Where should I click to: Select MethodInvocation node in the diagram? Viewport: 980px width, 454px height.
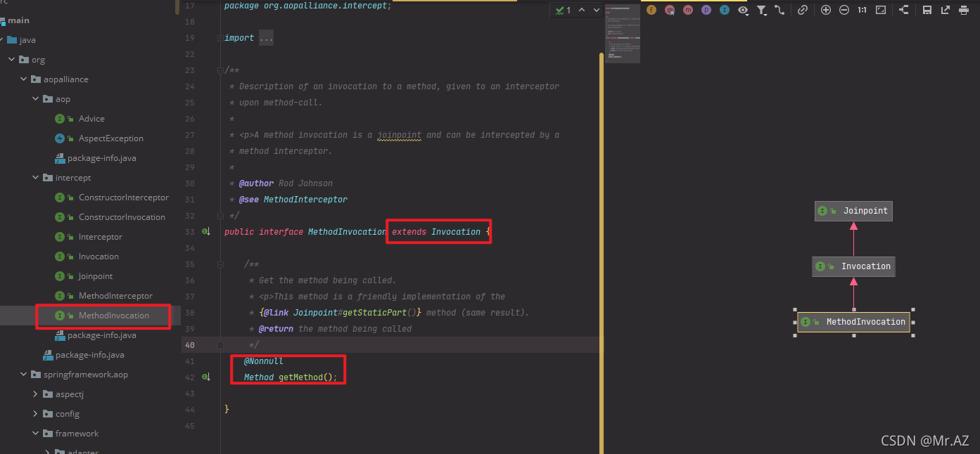pyautogui.click(x=853, y=322)
